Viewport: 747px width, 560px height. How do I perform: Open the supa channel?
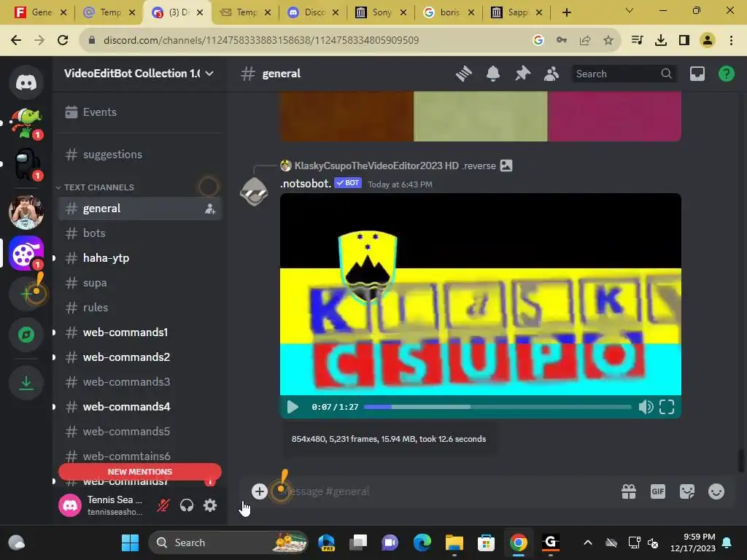140,283
